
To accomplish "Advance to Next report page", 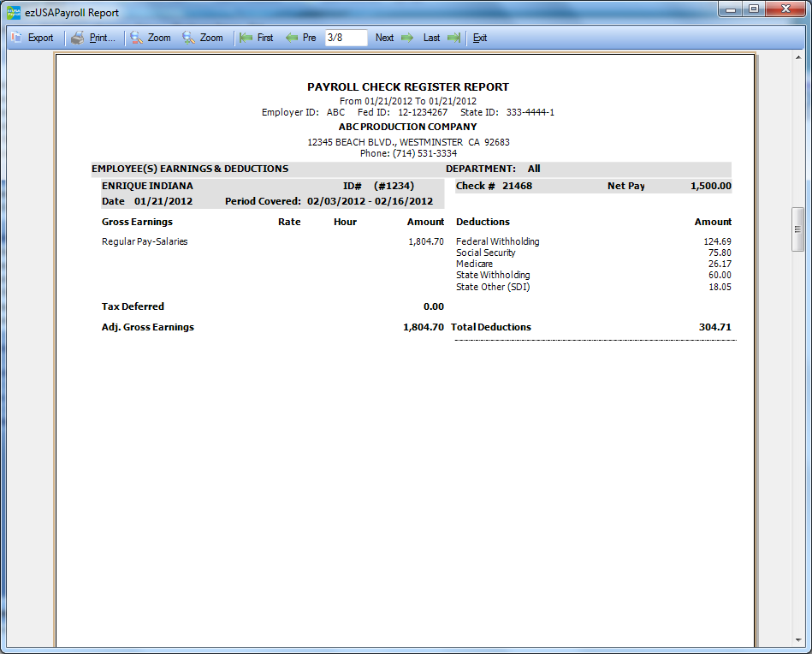I will [x=394, y=38].
